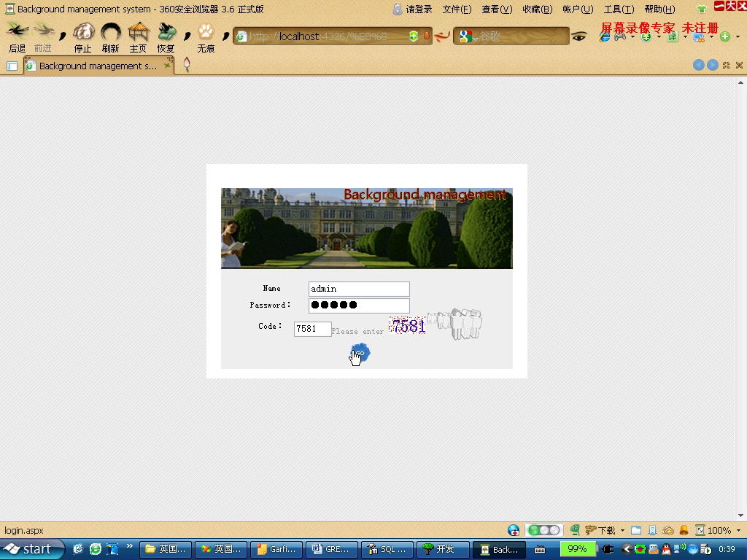Image resolution: width=747 pixels, height=560 pixels.
Task: Click the blue login submit button
Action: coord(360,353)
